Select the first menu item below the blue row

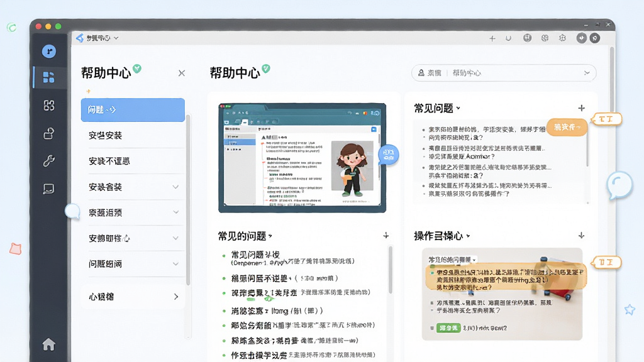pyautogui.click(x=133, y=136)
